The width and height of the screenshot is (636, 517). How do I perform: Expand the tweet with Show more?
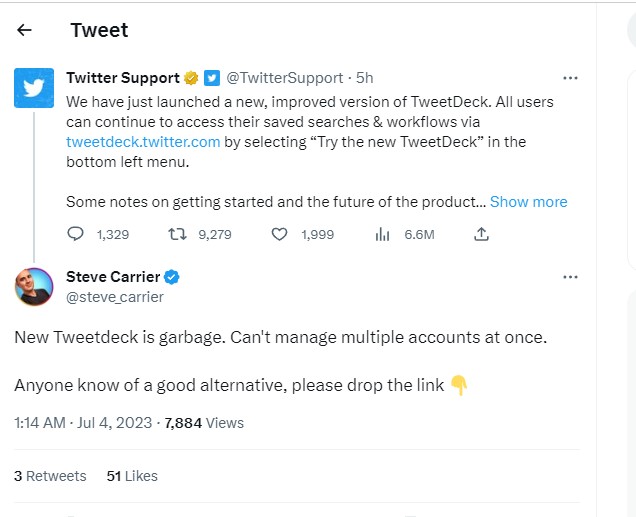point(529,202)
